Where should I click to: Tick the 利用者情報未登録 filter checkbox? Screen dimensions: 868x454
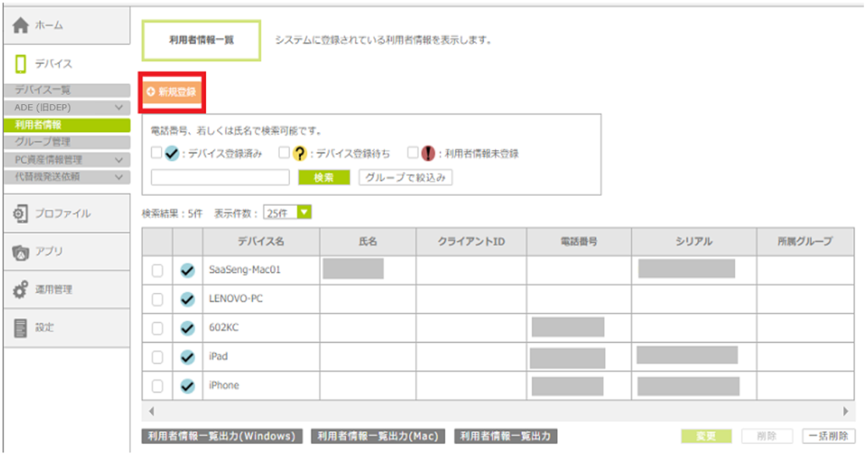(413, 153)
